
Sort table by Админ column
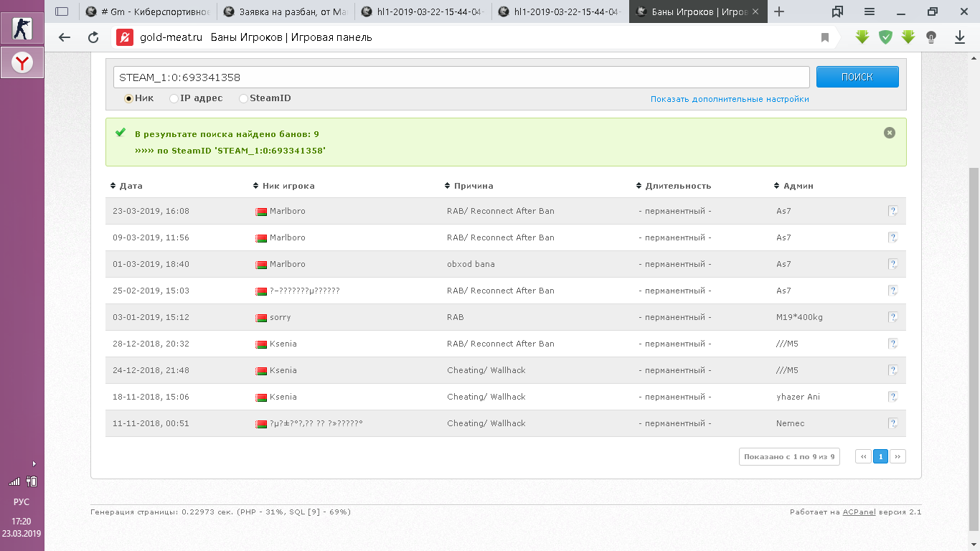click(x=793, y=186)
